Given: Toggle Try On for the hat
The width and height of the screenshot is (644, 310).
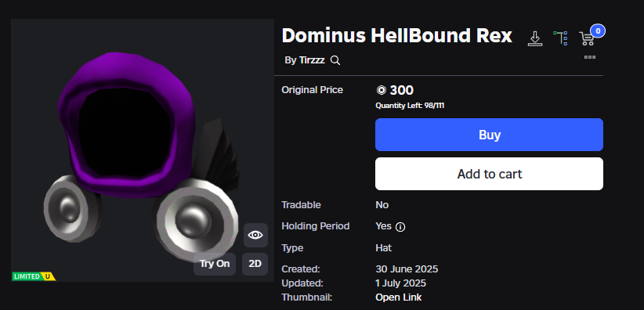Looking at the screenshot, I should (215, 264).
